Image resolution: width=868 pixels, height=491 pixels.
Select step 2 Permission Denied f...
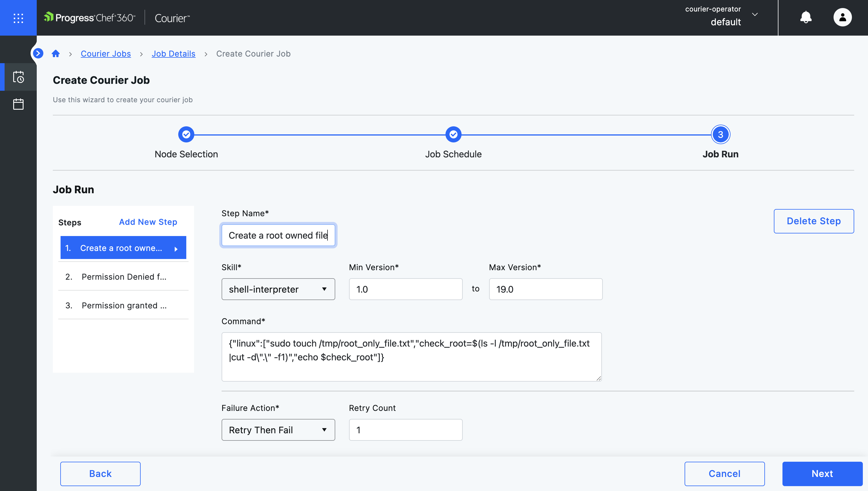pyautogui.click(x=123, y=277)
